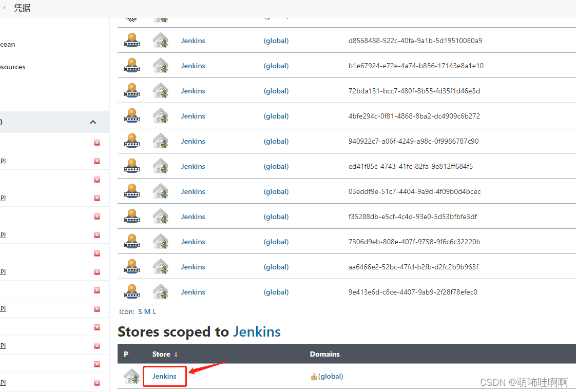Click the store house icon in ed41f85c-4743 row
Screen dimensions: 576x392
(x=161, y=166)
